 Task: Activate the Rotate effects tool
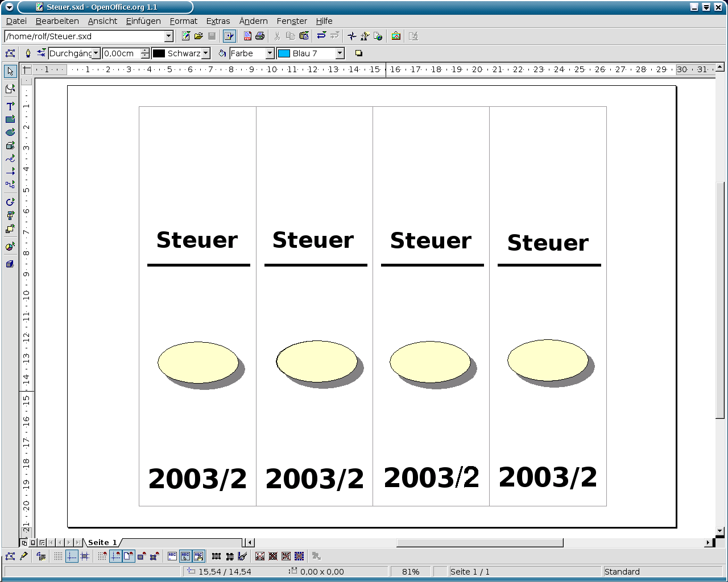click(x=10, y=202)
